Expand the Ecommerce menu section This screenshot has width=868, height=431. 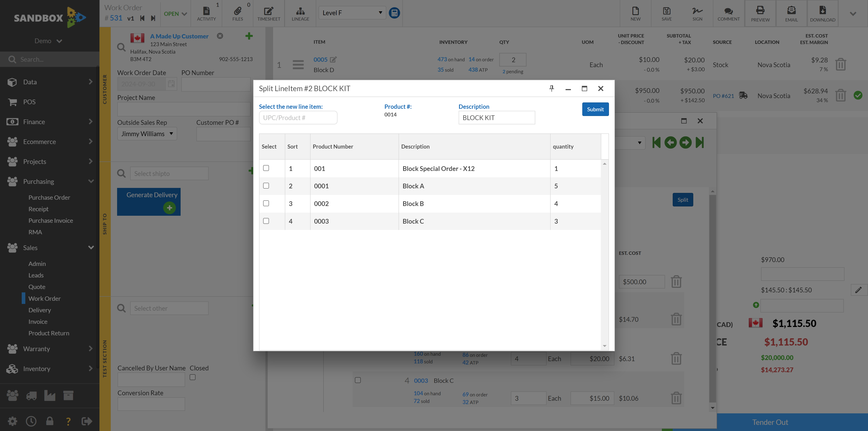point(50,142)
